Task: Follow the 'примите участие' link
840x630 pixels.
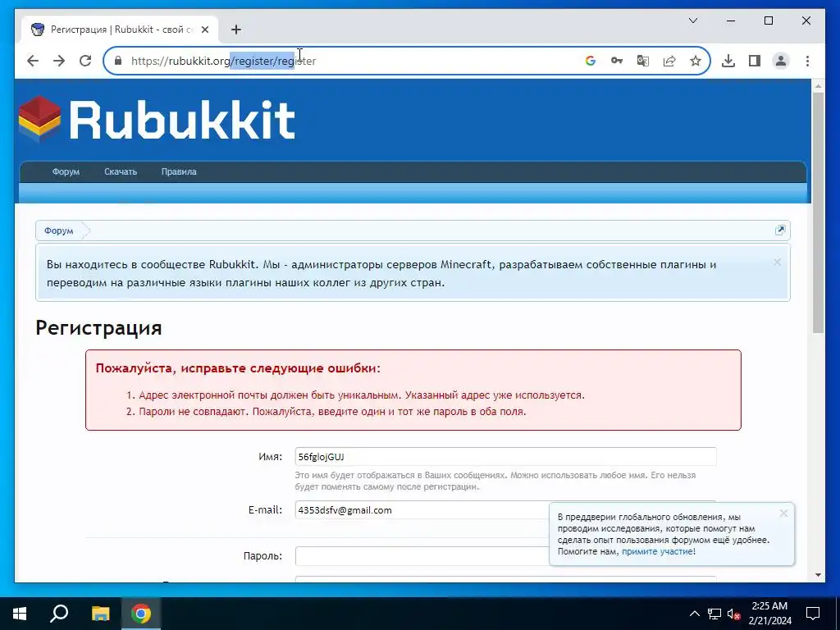Action: tap(657, 551)
